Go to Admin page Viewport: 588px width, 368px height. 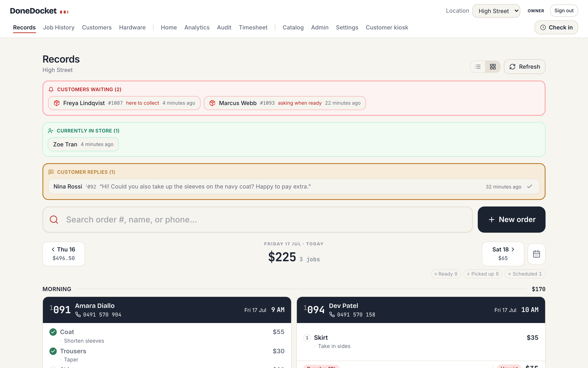[320, 28]
